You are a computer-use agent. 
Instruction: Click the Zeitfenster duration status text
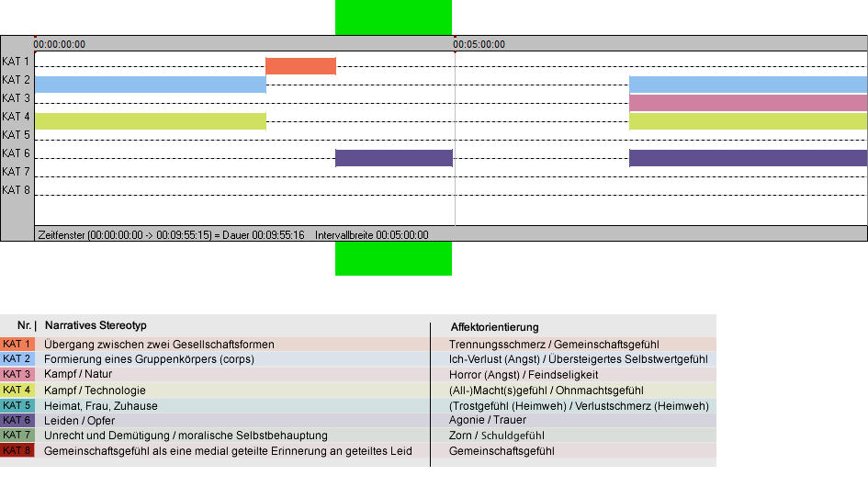point(171,235)
